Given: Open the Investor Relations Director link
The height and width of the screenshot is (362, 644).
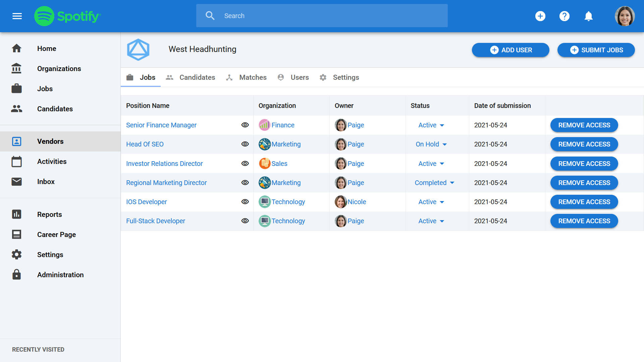Looking at the screenshot, I should (x=164, y=164).
